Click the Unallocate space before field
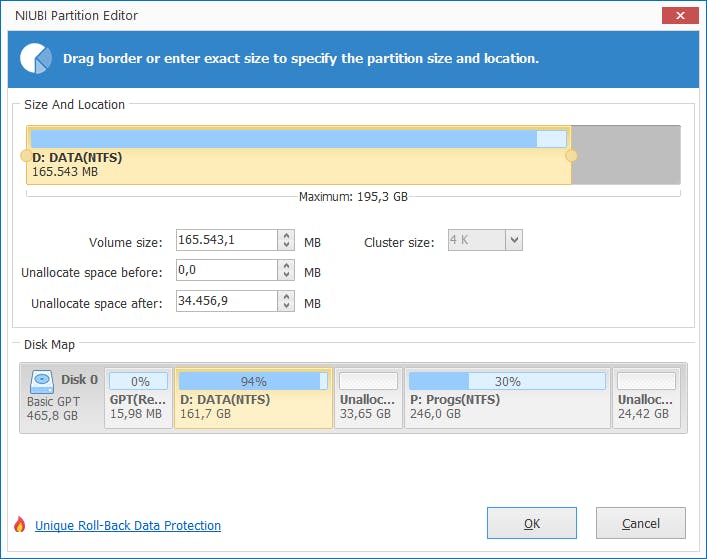Screen dimensions: 707x559 227,270
